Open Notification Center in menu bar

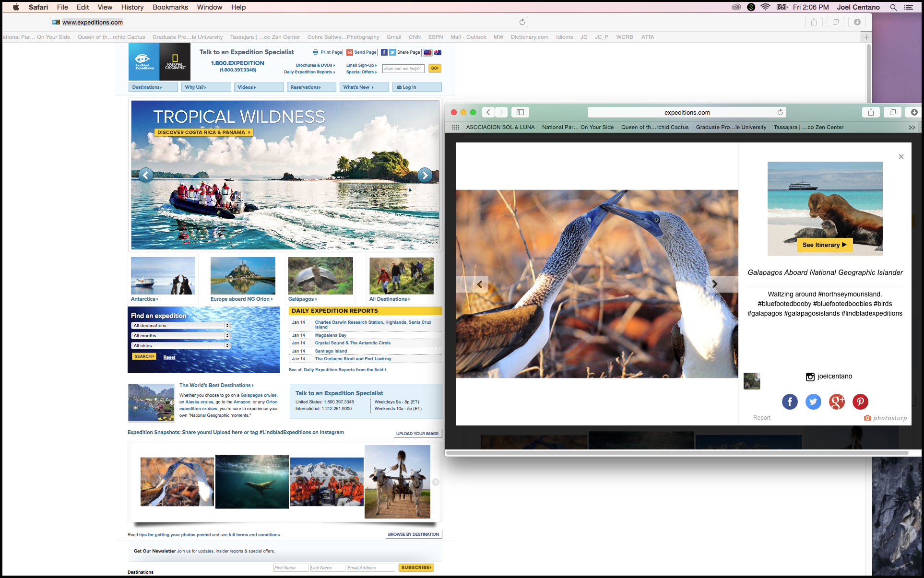click(908, 7)
